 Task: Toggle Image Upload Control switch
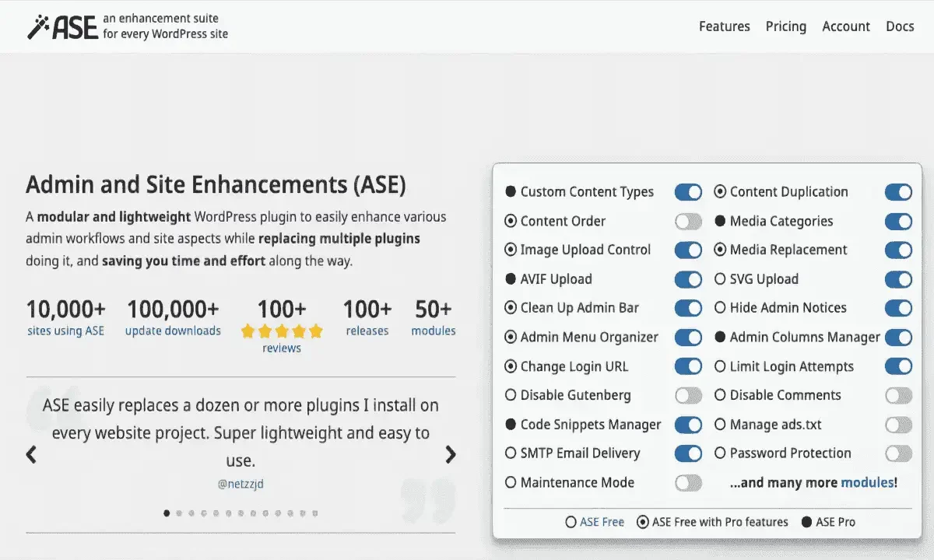pyautogui.click(x=688, y=250)
